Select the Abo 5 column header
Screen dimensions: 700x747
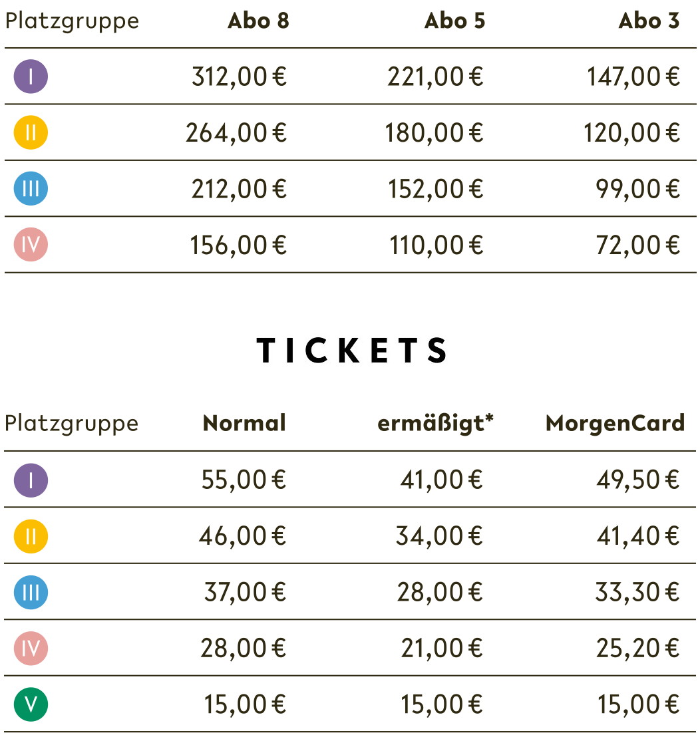tap(454, 21)
